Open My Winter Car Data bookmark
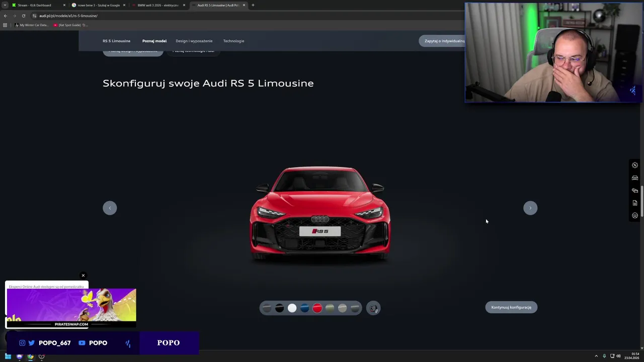 pos(32,25)
